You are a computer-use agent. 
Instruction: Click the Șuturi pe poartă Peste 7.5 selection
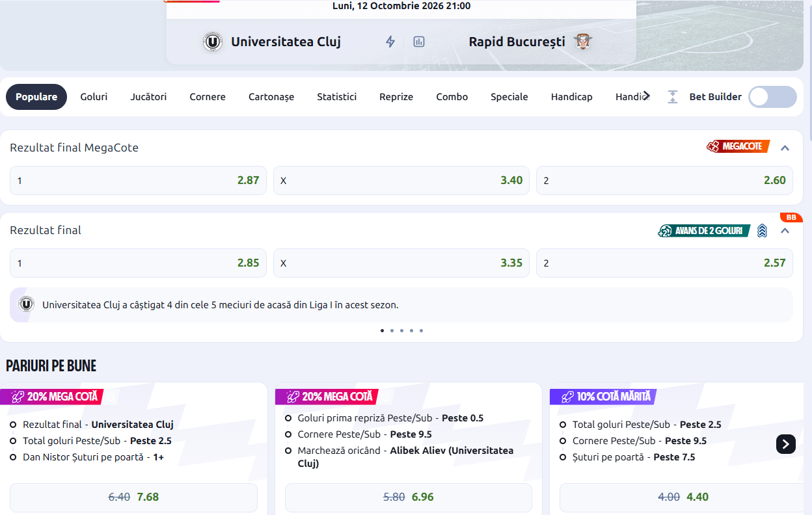tap(634, 457)
